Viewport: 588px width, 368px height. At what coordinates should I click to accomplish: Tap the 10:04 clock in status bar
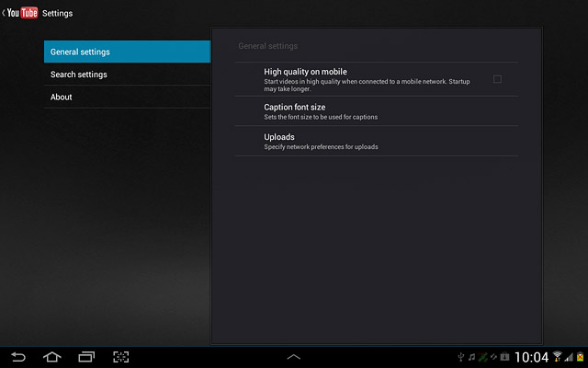click(x=531, y=357)
